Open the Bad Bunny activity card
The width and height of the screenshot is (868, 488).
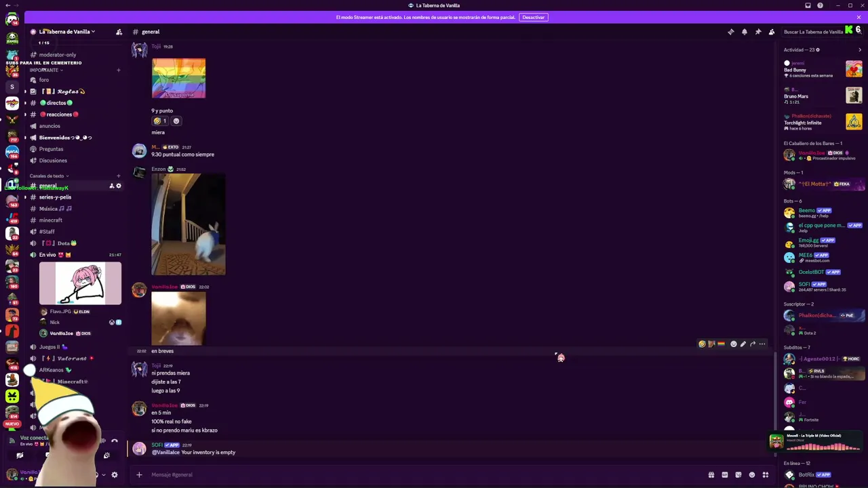point(823,69)
